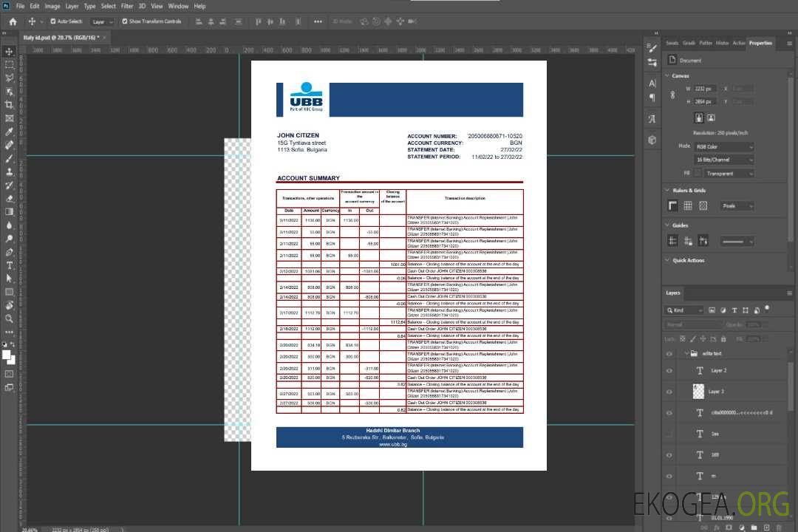The height and width of the screenshot is (532, 798).
Task: Select the Lasso tool
Action: click(9, 78)
